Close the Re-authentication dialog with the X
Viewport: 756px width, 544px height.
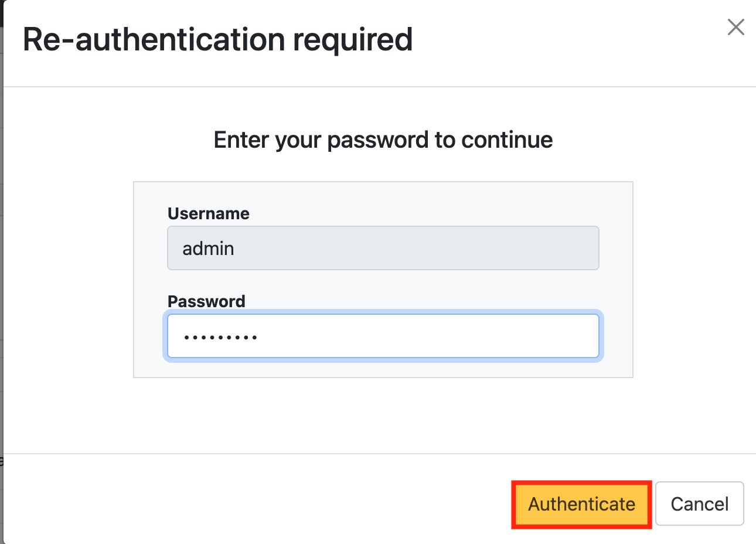pyautogui.click(x=735, y=27)
